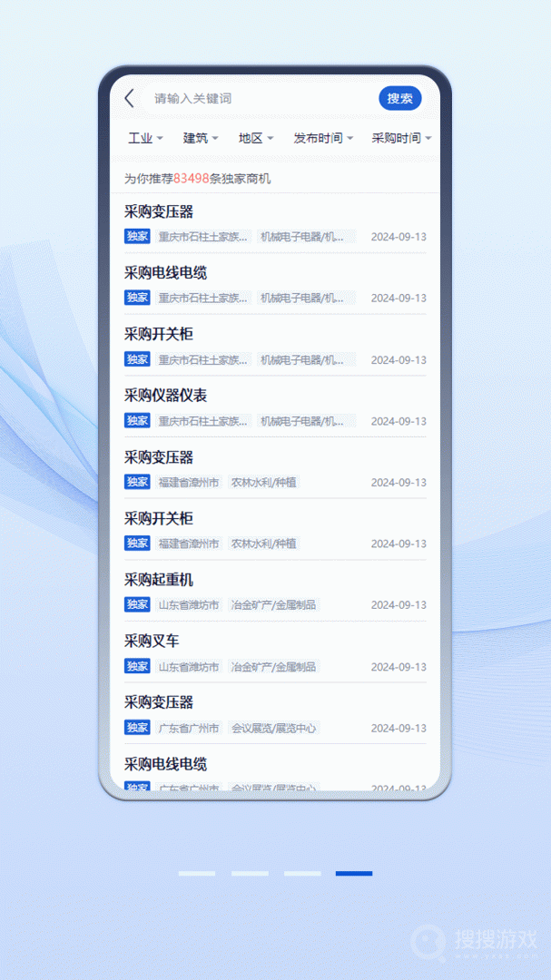Screen dimensions: 551x980
Task: Open 采购电线电缆 listing from 重庆市石柱土家族
Action: pyautogui.click(x=275, y=284)
